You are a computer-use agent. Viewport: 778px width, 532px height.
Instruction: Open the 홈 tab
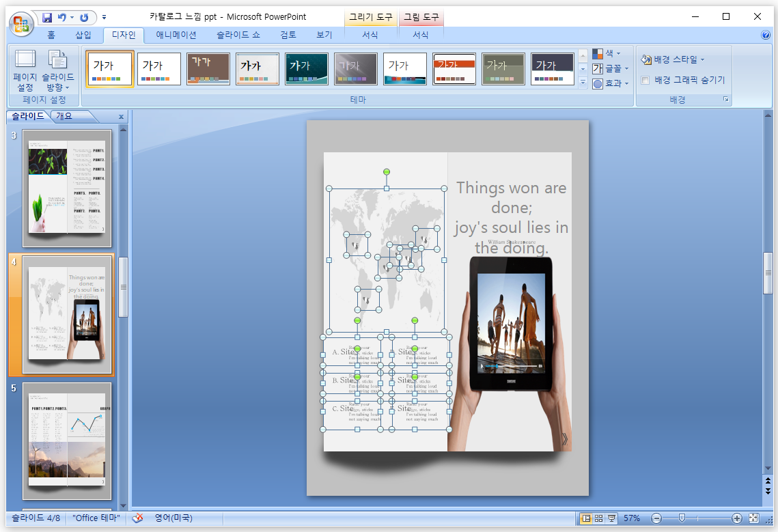(51, 35)
